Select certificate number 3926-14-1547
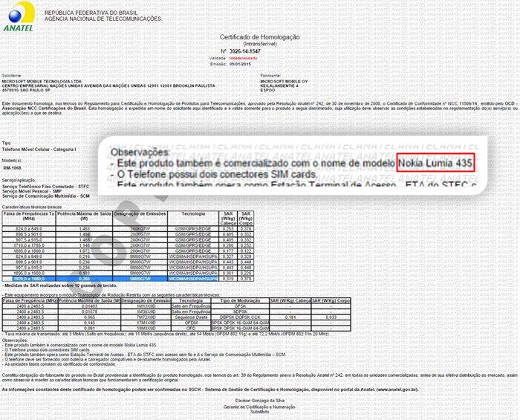520x420 pixels. click(x=244, y=51)
